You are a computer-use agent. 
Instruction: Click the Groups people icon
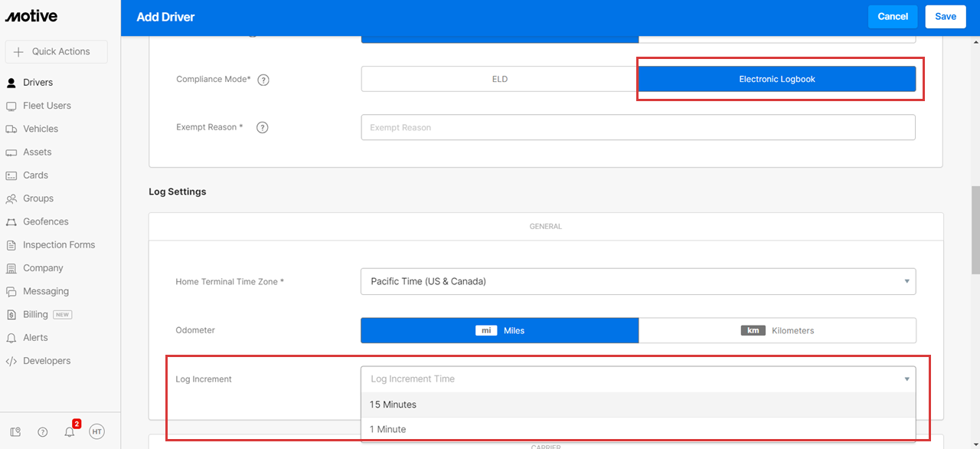tap(11, 198)
